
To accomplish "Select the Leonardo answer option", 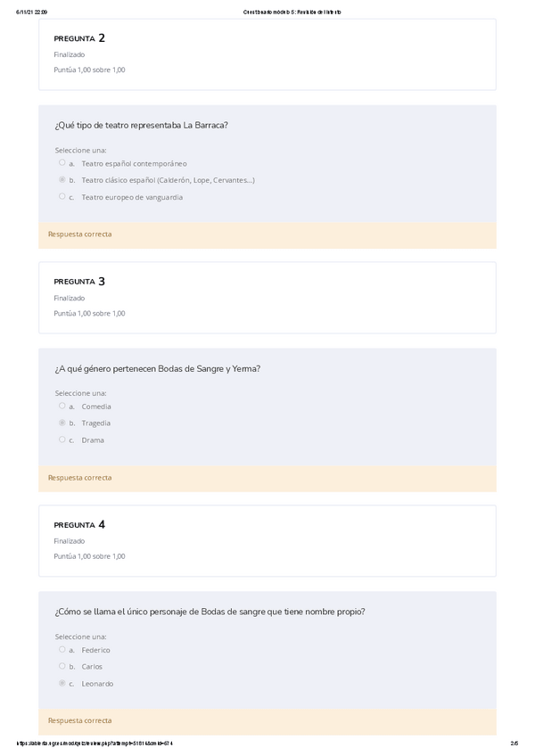I will point(62,684).
